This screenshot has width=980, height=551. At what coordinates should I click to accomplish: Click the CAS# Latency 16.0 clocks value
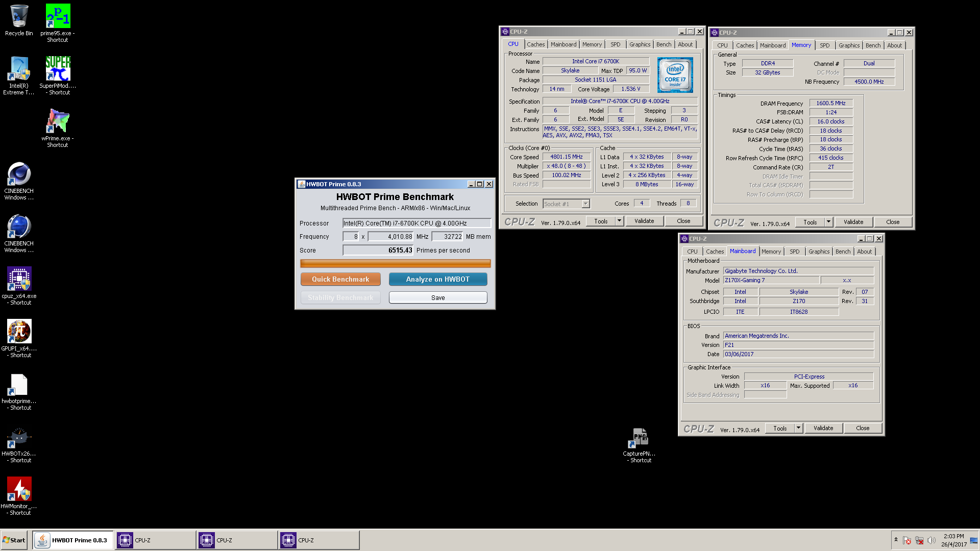pyautogui.click(x=831, y=121)
